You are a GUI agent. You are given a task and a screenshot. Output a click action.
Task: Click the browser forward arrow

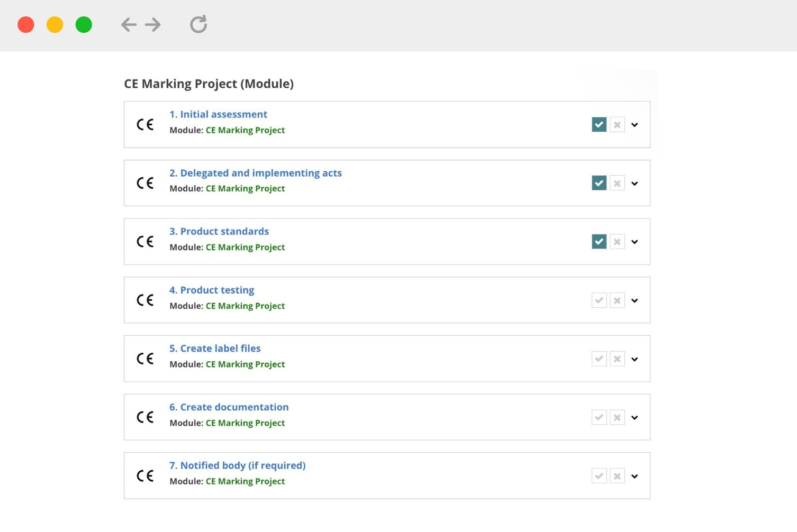(x=153, y=25)
